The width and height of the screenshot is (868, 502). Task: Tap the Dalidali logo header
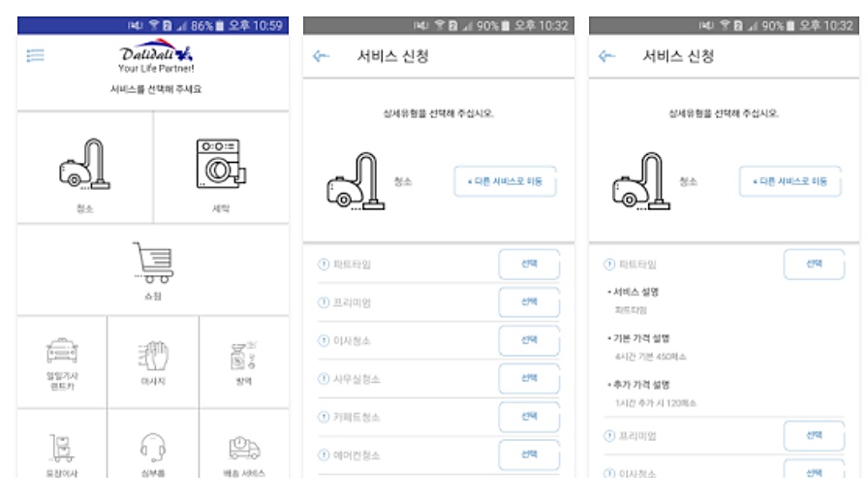pyautogui.click(x=153, y=60)
